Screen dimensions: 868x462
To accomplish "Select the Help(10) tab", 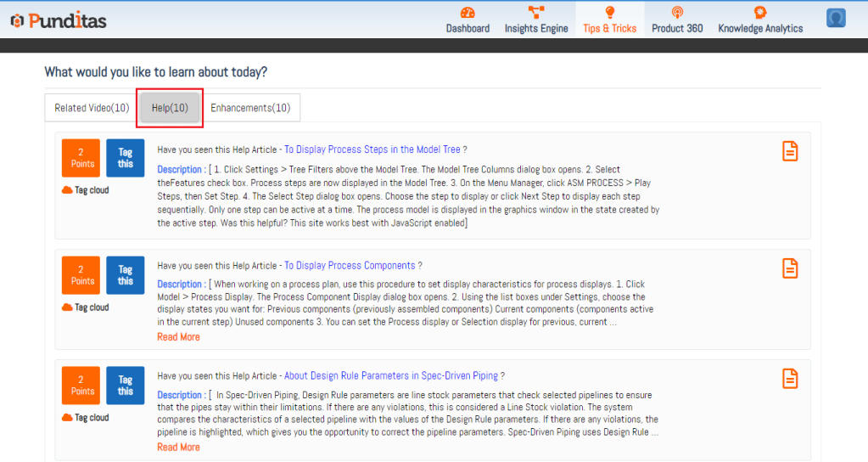I will [170, 108].
